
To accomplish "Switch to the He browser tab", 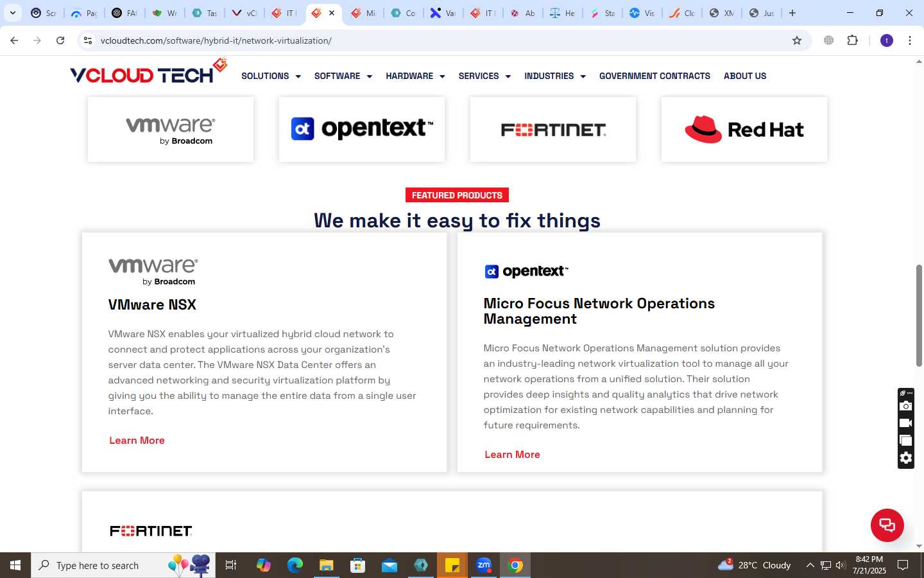I will tap(563, 13).
